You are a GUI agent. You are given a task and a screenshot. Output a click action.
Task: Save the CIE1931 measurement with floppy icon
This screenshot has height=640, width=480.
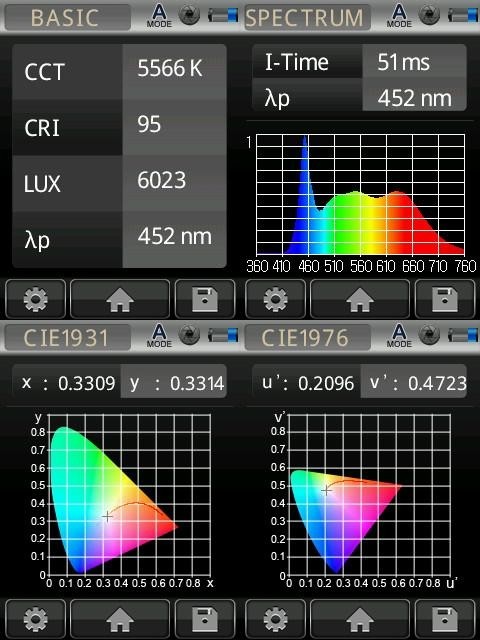[205, 619]
